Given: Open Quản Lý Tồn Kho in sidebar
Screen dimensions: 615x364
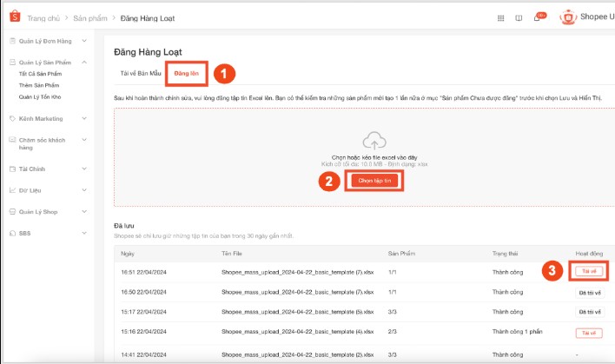Looking at the screenshot, I should (x=40, y=97).
